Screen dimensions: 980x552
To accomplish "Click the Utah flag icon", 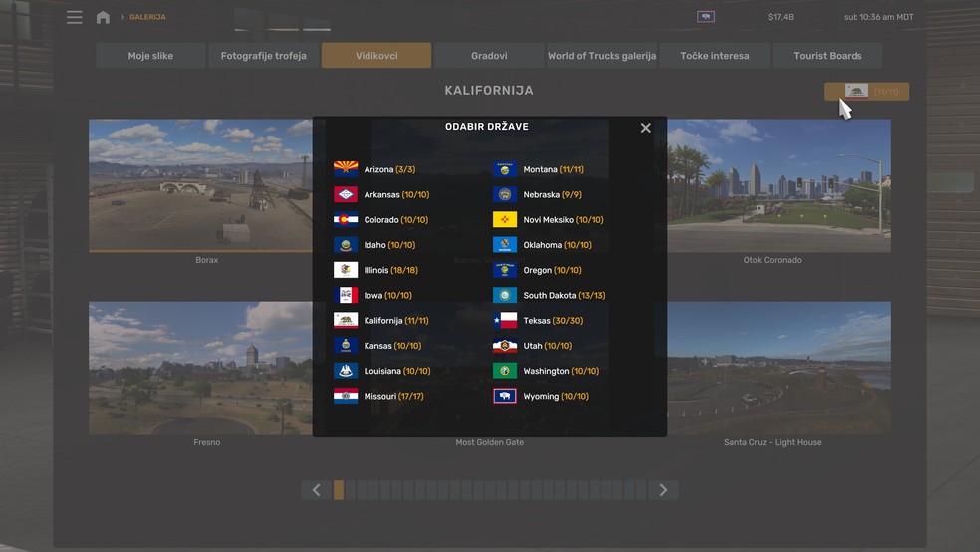I will tap(504, 346).
